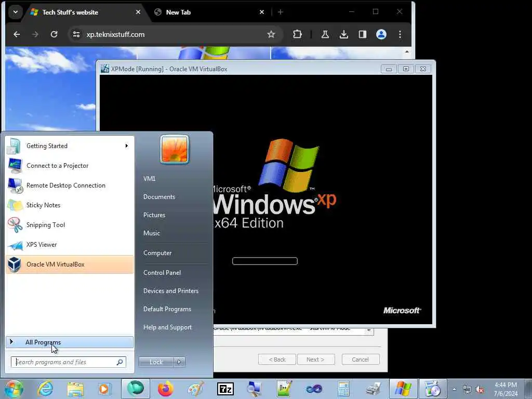Click the Next > wizard button
The image size is (532, 399).
315,360
